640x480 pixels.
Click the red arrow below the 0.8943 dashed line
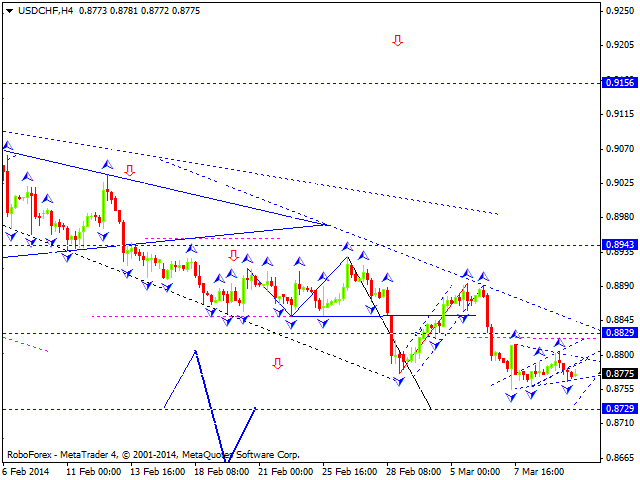(233, 255)
